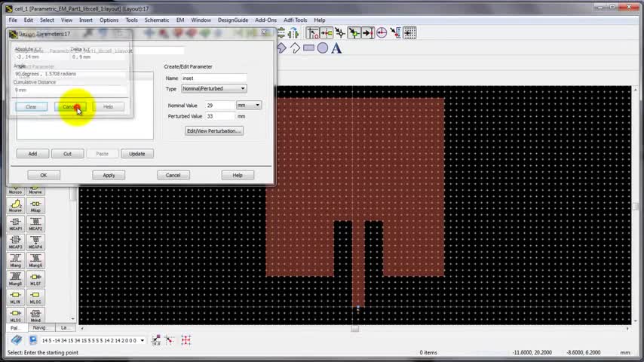Pick the MLIN microstrip line component

pos(16,297)
